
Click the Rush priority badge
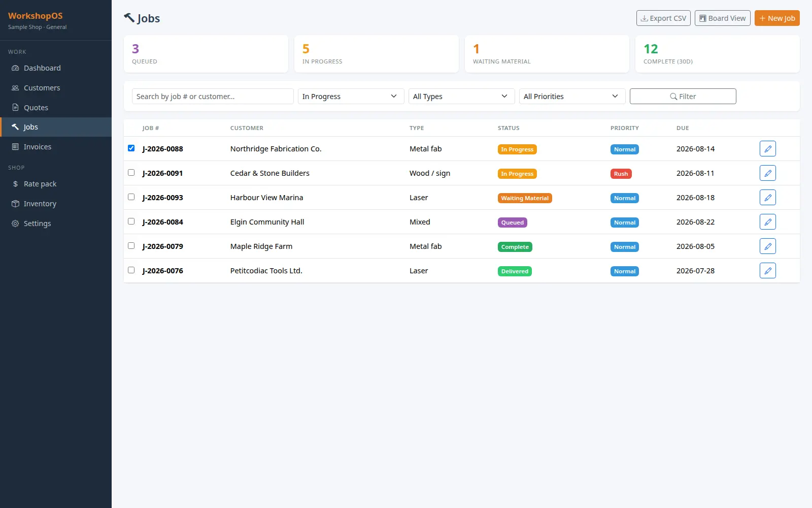tap(621, 174)
